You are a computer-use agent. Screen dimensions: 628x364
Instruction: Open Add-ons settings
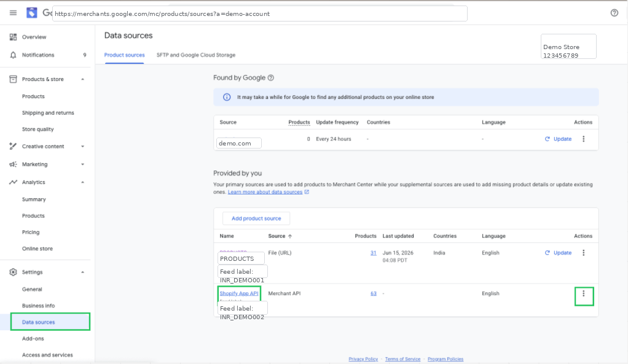(x=33, y=338)
